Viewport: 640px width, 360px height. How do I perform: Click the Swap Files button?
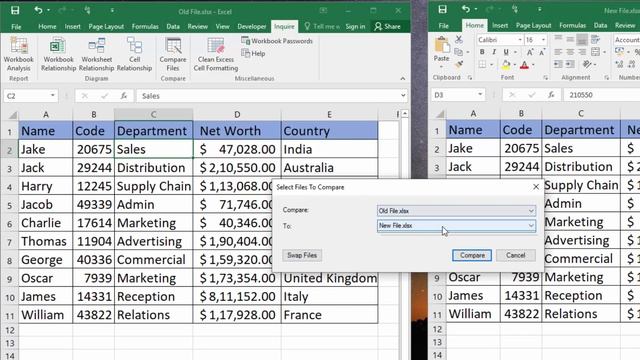click(302, 255)
